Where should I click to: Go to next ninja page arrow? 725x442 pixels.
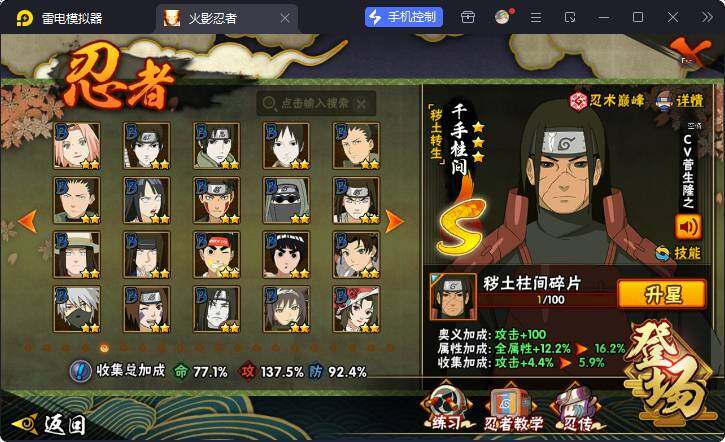tap(394, 221)
